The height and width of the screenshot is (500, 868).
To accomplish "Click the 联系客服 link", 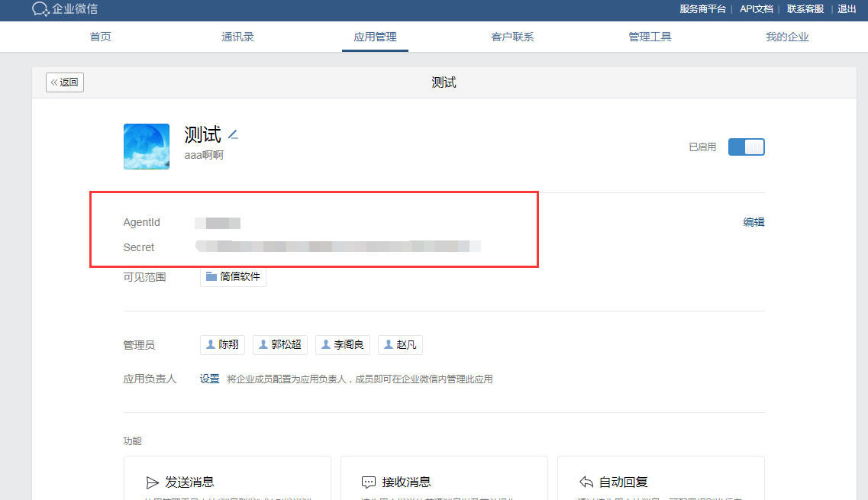I will (805, 9).
